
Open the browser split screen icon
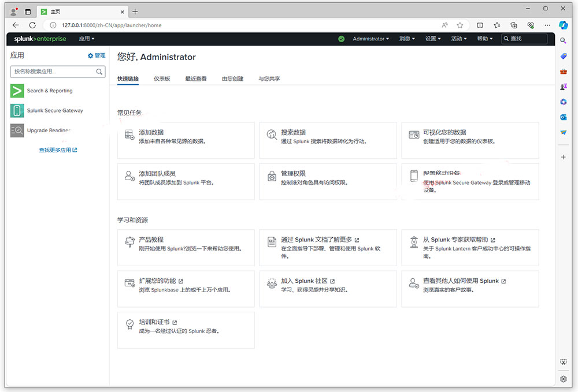click(x=480, y=25)
